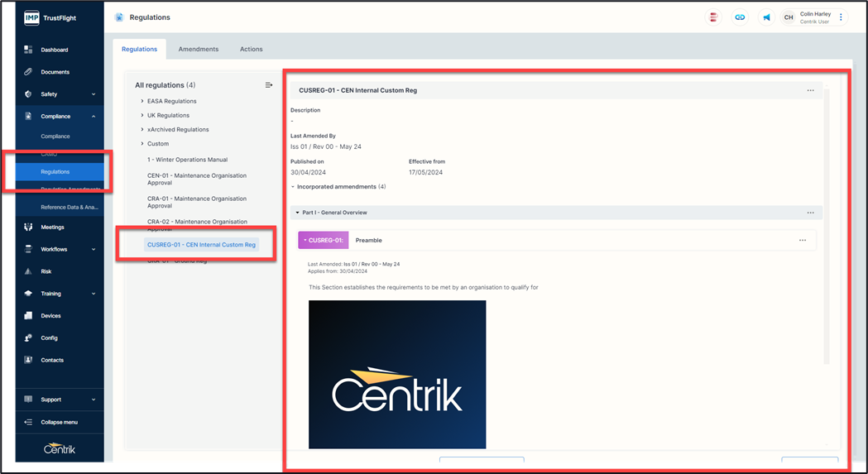
Task: Click Centrik logo at sidebar bottom
Action: (60, 448)
